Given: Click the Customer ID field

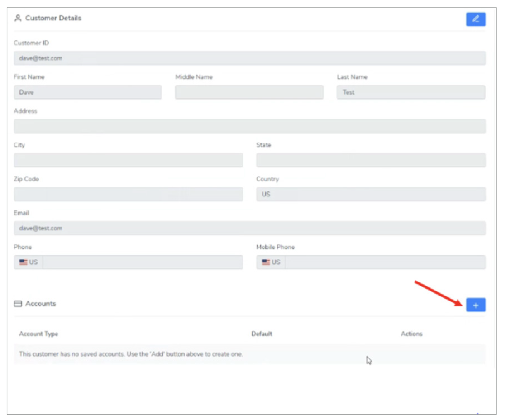Looking at the screenshot, I should pyautogui.click(x=249, y=58).
